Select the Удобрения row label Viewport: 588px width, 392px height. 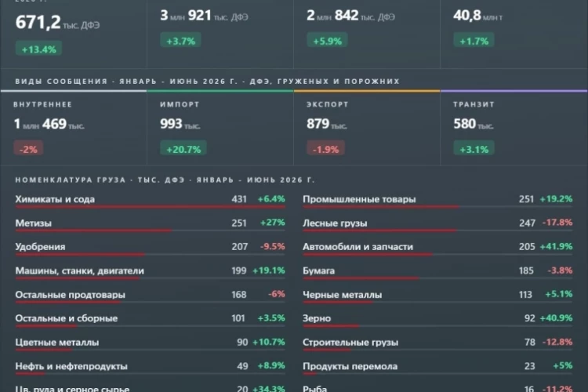(x=40, y=246)
